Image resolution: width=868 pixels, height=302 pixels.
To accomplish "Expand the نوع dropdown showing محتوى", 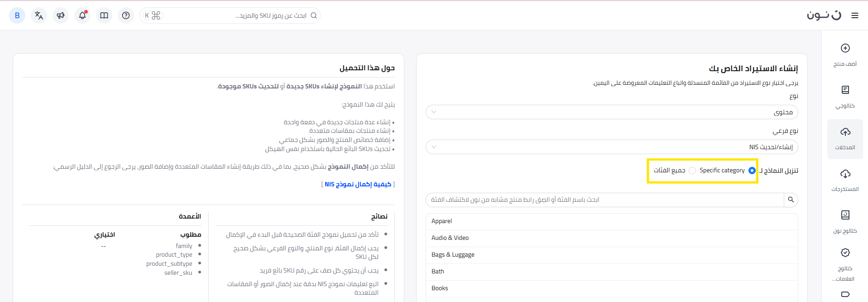I will pyautogui.click(x=611, y=112).
